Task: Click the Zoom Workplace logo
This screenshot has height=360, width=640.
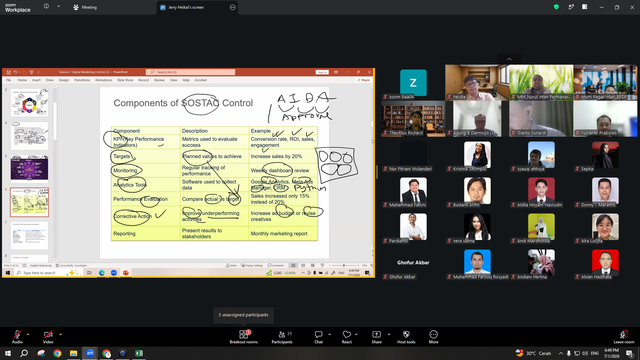Action: [x=18, y=8]
